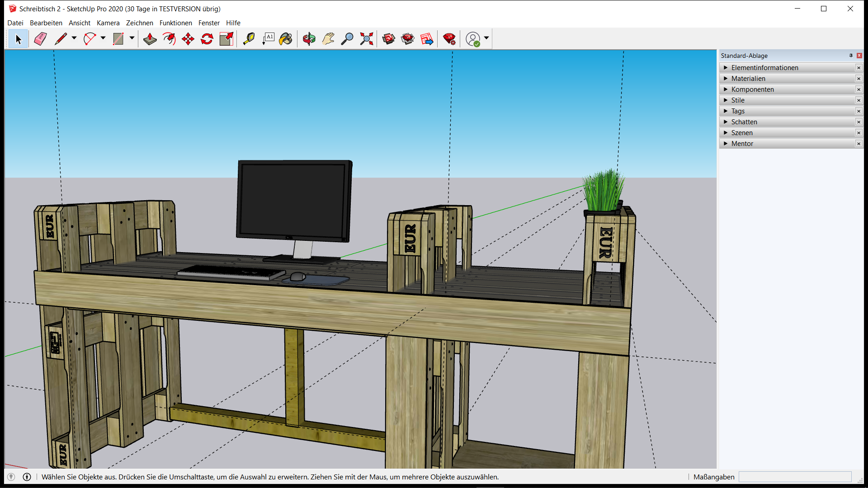Open Extension Manager ruby gear icon
The width and height of the screenshot is (868, 488).
pyautogui.click(x=449, y=39)
